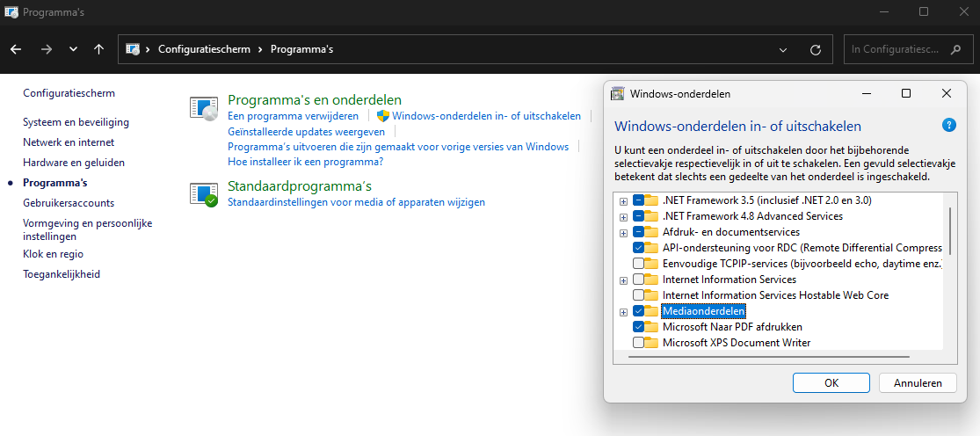The image size is (980, 436).
Task: Go up one level with up arrow
Action: point(98,49)
